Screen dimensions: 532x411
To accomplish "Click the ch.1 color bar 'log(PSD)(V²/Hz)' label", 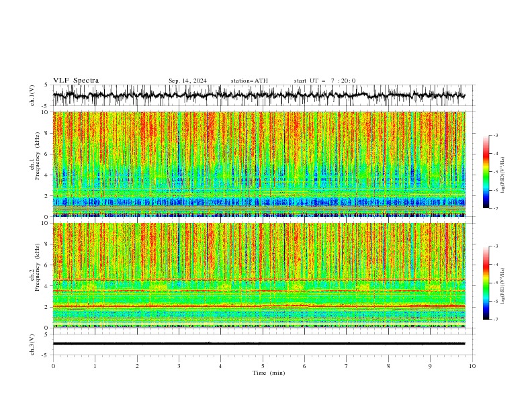I will point(503,175).
